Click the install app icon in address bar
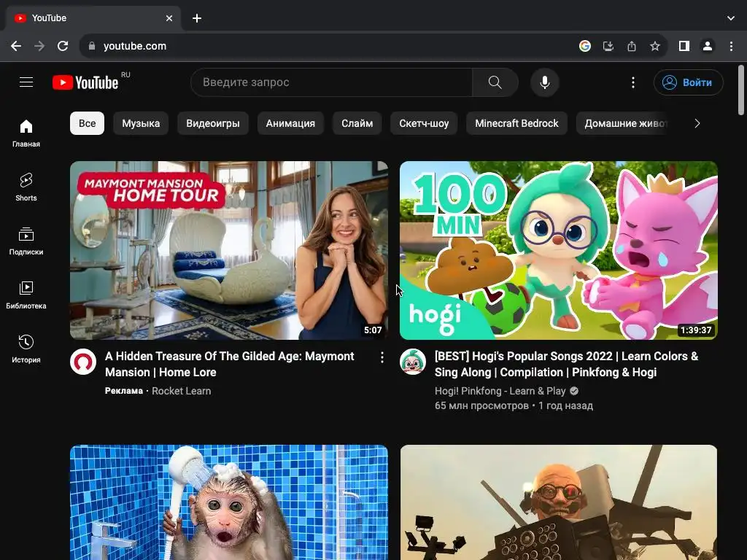The width and height of the screenshot is (747, 560). [608, 46]
